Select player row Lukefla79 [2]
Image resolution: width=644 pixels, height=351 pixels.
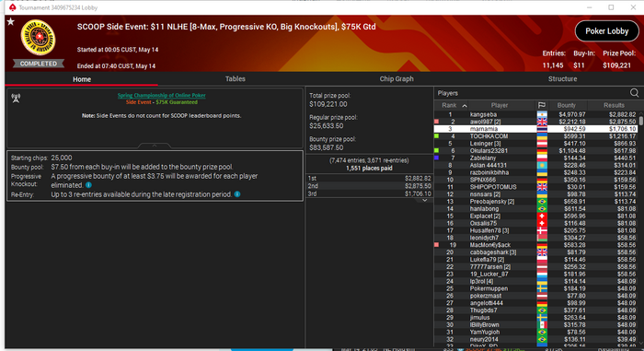pyautogui.click(x=536, y=260)
